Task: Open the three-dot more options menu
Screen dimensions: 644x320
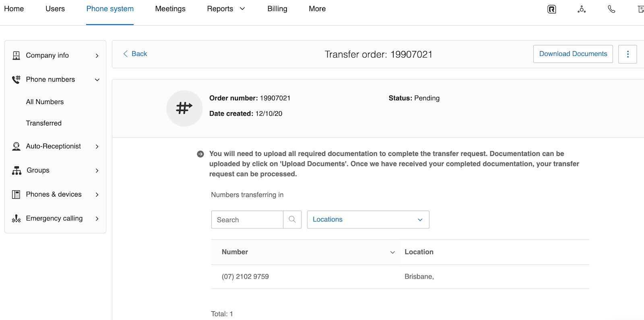Action: point(627,54)
